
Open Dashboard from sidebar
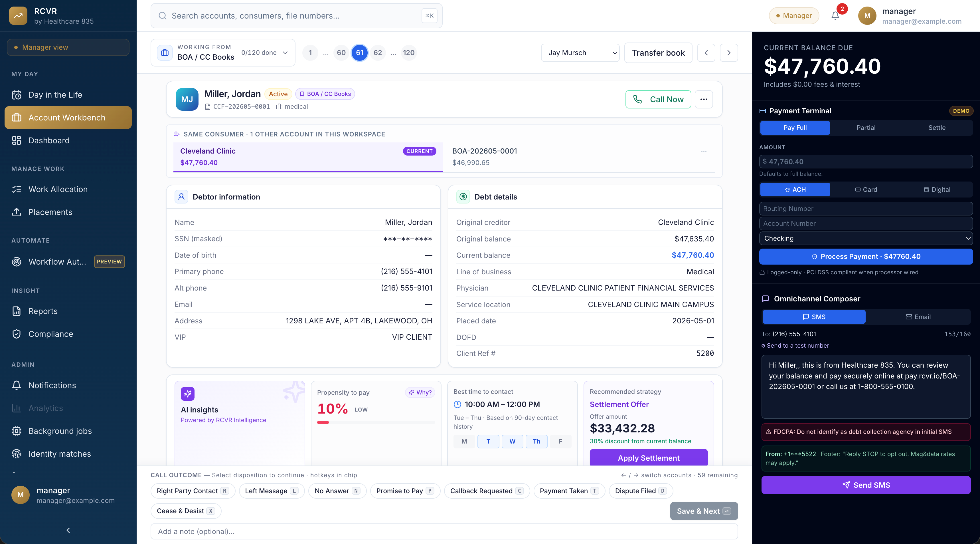[x=68, y=140]
